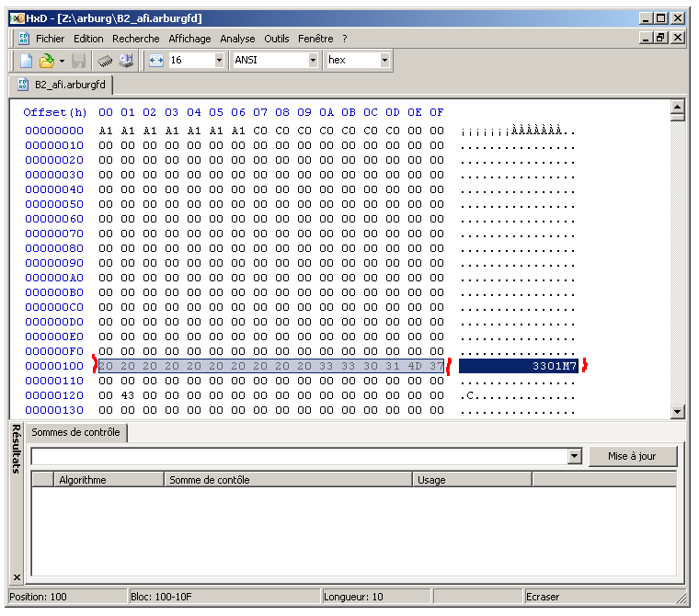This screenshot has width=699, height=616.
Task: Click the offset 000000F0 row label
Action: pos(54,351)
